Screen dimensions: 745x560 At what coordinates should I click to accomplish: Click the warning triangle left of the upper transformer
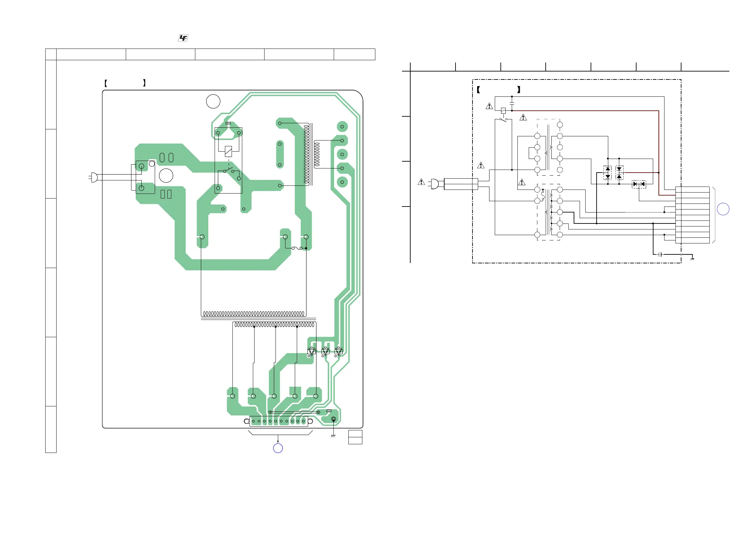pos(481,165)
